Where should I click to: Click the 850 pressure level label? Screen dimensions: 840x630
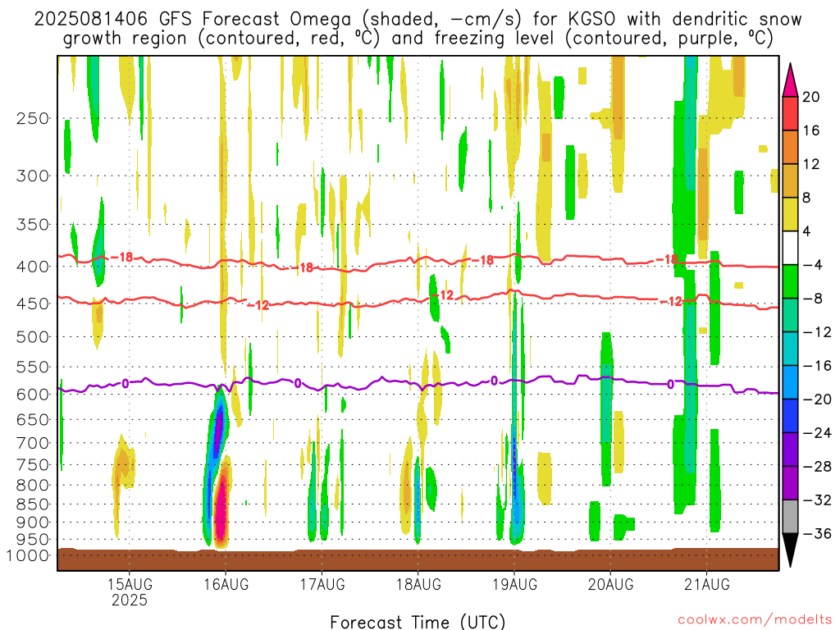33,504
